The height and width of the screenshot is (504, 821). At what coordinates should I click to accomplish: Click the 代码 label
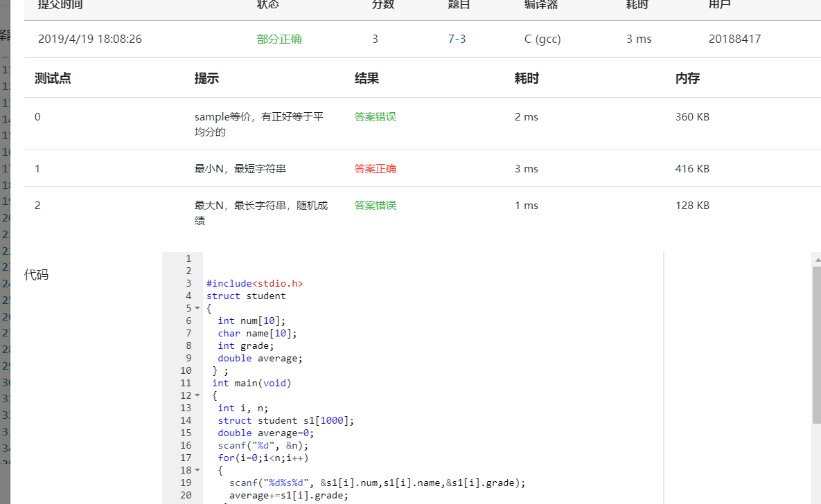click(x=36, y=275)
